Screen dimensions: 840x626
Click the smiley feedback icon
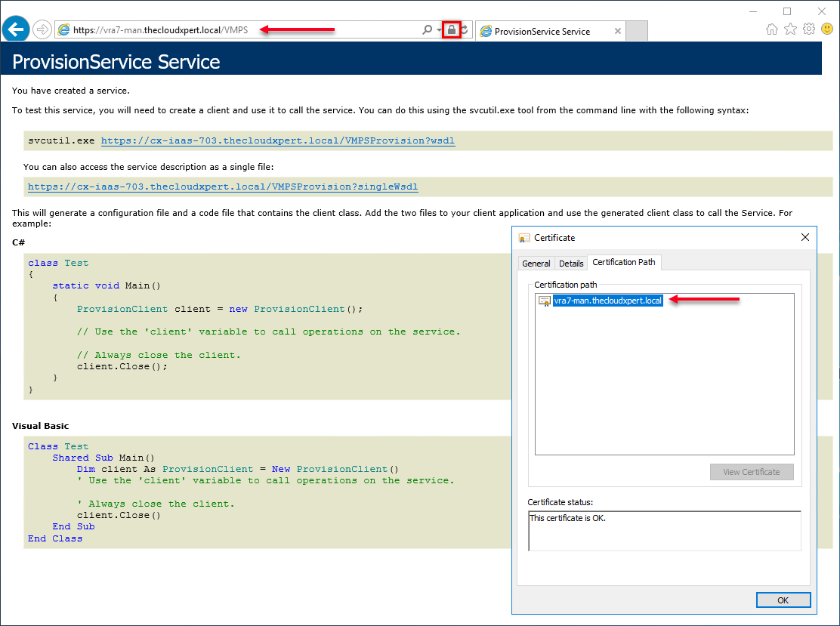coord(827,29)
